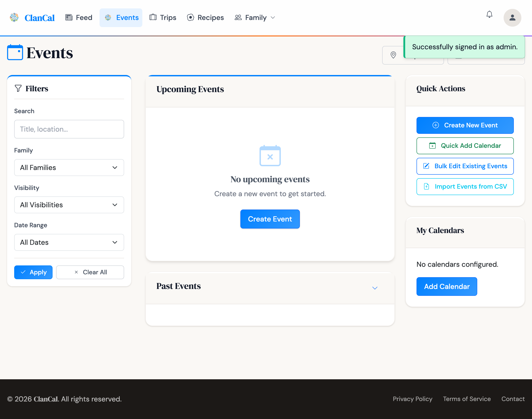Click the pencil icon on Bulk Edit Existing Events

pos(426,166)
